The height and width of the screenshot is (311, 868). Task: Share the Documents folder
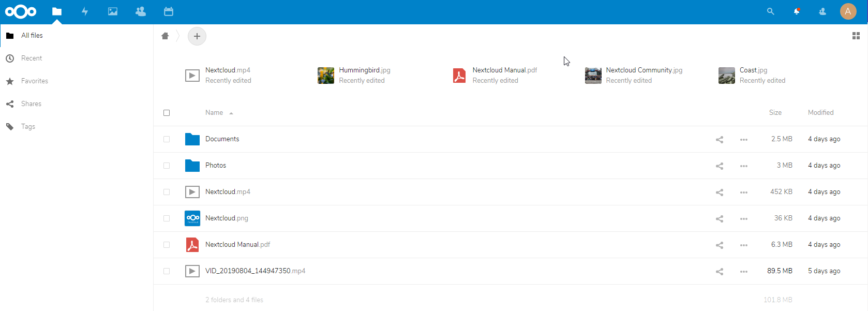click(720, 140)
